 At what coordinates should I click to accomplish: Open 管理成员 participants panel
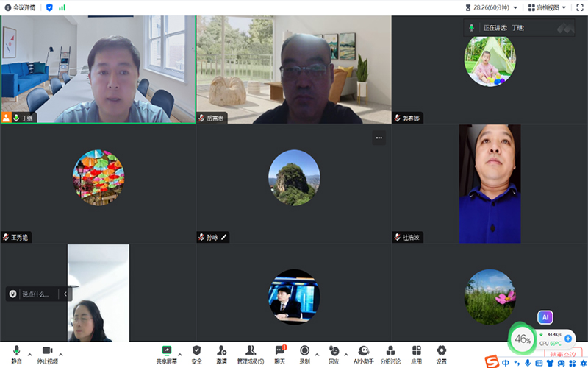coord(251,353)
